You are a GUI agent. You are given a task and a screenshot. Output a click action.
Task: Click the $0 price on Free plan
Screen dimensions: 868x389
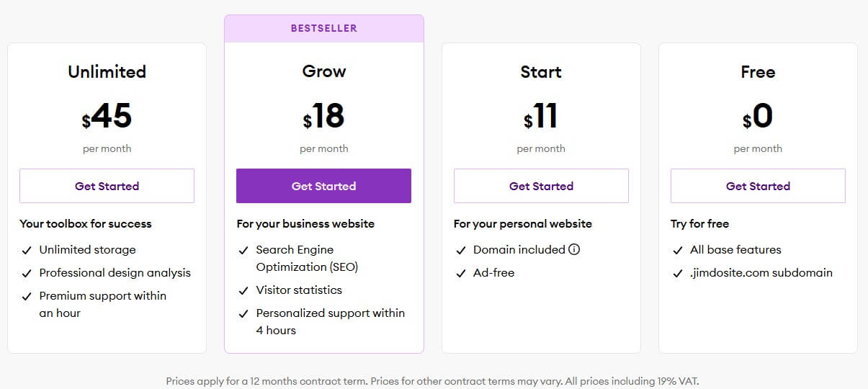(x=758, y=116)
